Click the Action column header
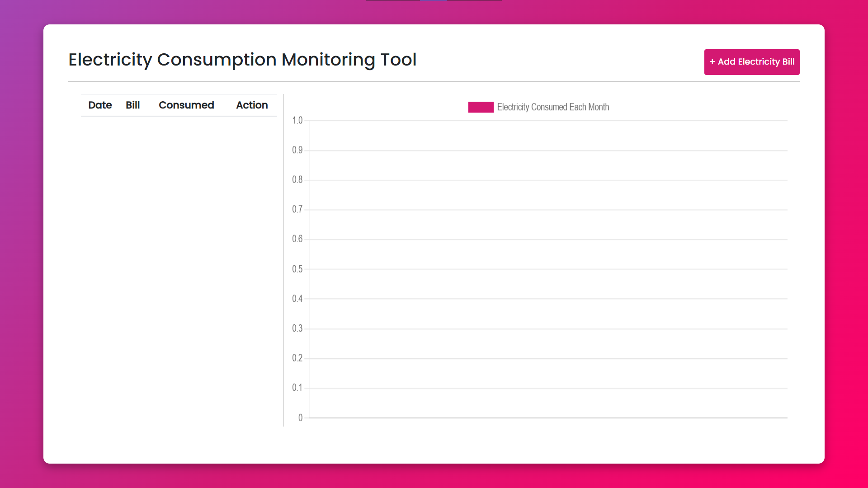 pyautogui.click(x=252, y=105)
